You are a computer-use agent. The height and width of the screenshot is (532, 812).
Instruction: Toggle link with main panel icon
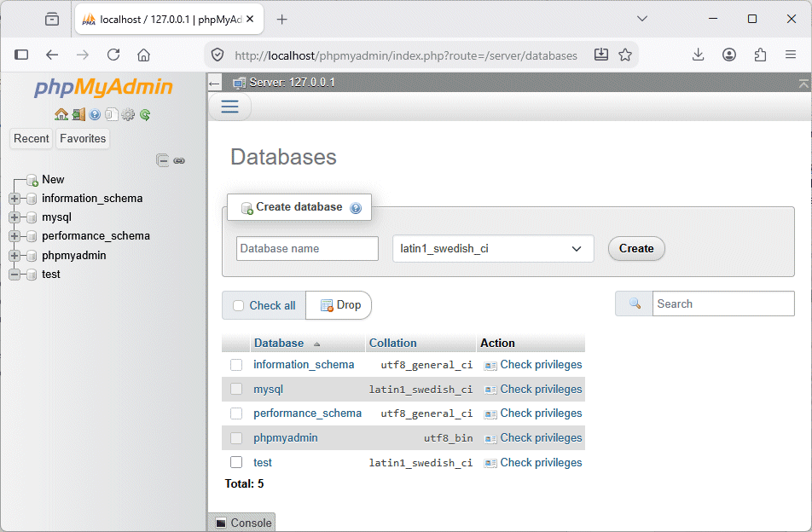coord(179,160)
